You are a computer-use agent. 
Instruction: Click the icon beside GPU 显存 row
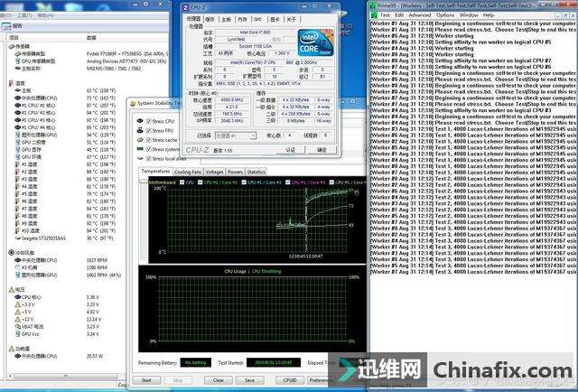pos(18,150)
